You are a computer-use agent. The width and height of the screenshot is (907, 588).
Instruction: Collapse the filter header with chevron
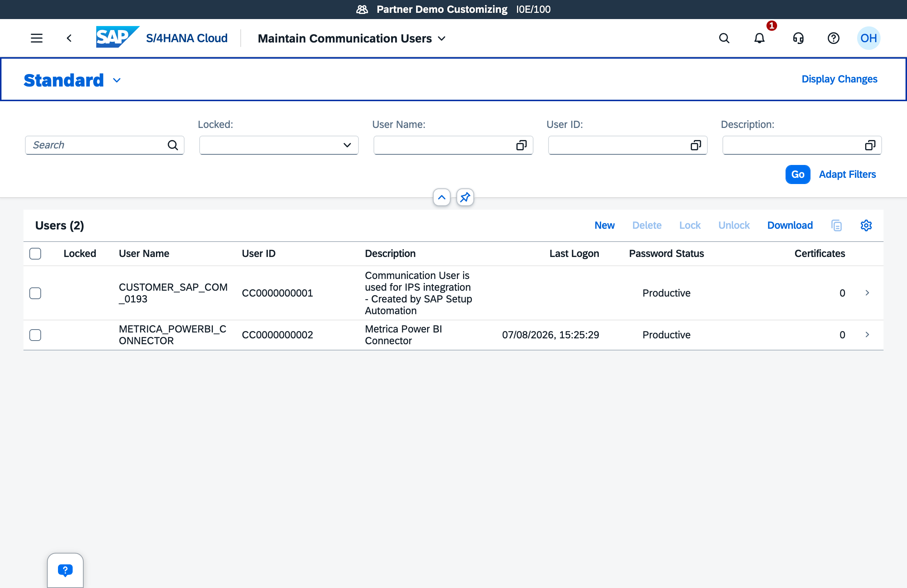[x=442, y=197]
